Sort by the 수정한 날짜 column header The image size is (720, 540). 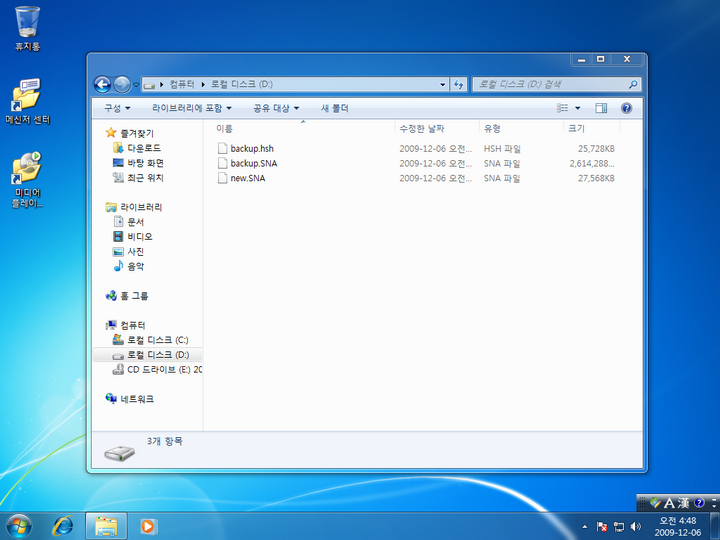tap(436, 129)
